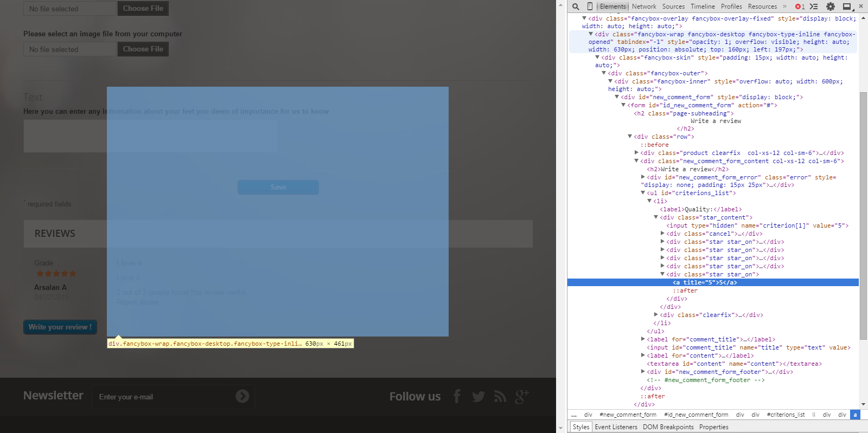Click the li breadcrumb in DevTools
This screenshot has height=433, width=868.
click(x=814, y=415)
